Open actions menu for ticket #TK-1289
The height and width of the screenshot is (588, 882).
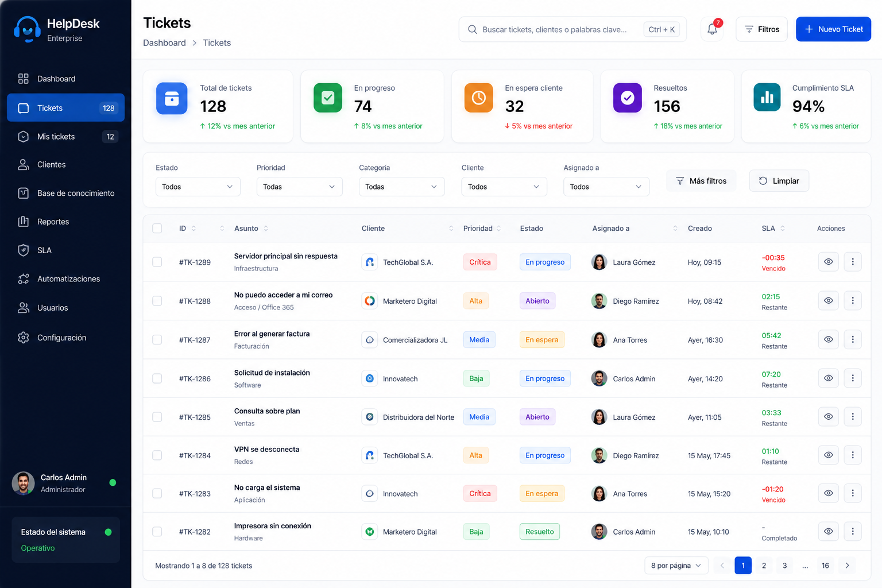click(x=853, y=262)
